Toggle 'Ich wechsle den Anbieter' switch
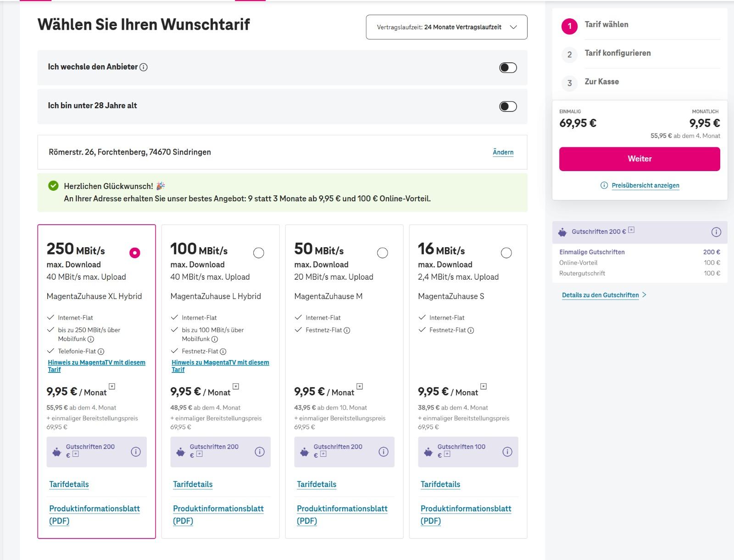Image resolution: width=734 pixels, height=560 pixels. (x=508, y=68)
